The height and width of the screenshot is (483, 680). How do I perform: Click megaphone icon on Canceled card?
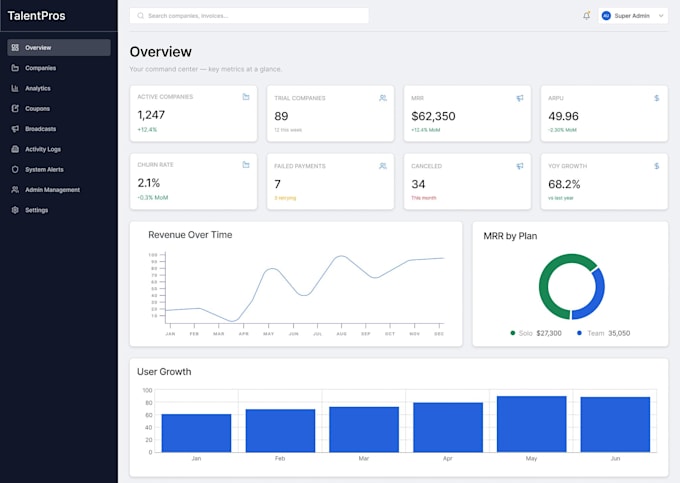tap(520, 166)
